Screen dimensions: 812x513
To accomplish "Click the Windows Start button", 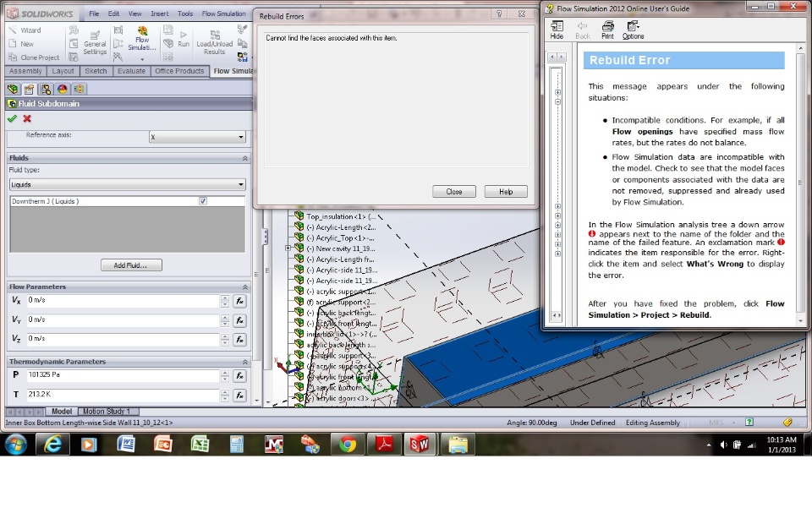I will (x=16, y=445).
